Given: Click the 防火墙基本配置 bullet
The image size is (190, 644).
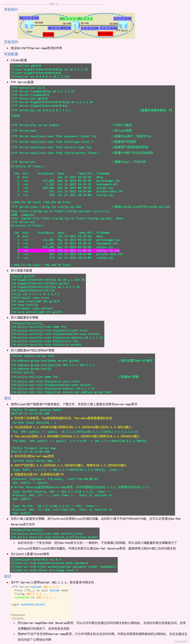Looking at the screenshot, I should (x=21, y=270).
